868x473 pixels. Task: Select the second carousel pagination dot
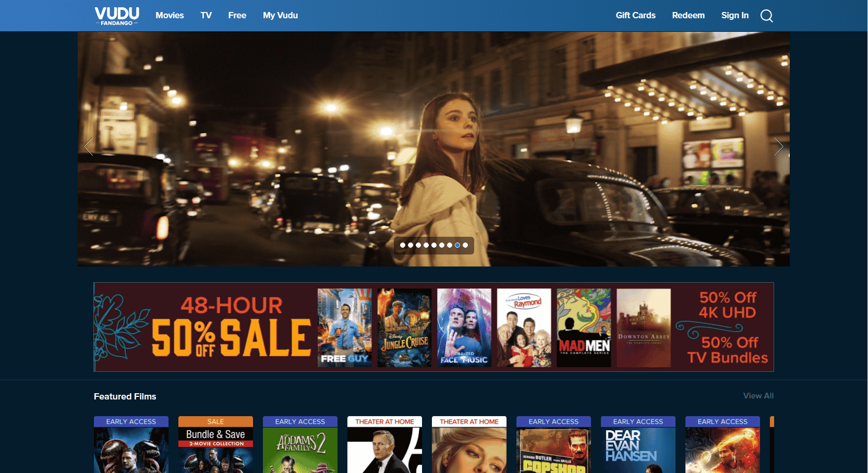point(411,245)
